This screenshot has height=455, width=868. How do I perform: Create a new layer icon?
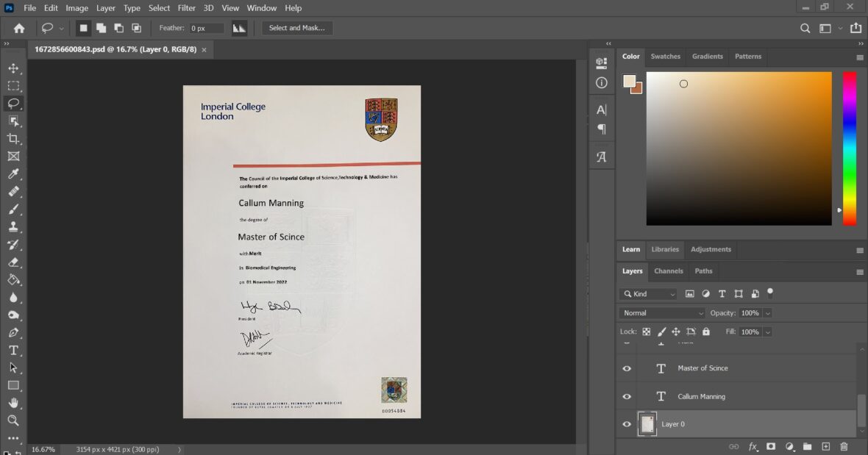[x=825, y=447]
